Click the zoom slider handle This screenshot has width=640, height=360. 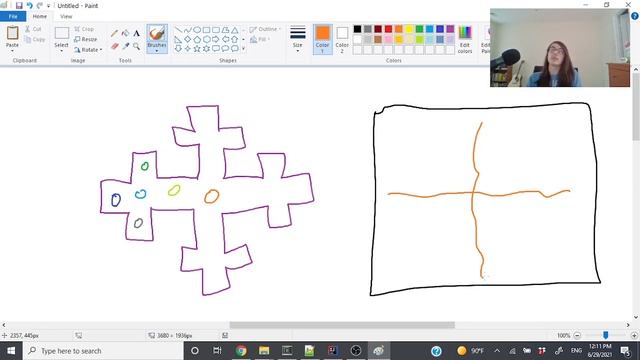606,335
